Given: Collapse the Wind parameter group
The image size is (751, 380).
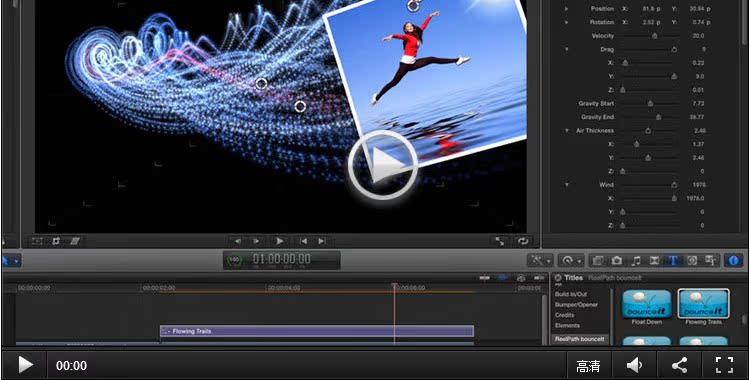Looking at the screenshot, I should (567, 184).
